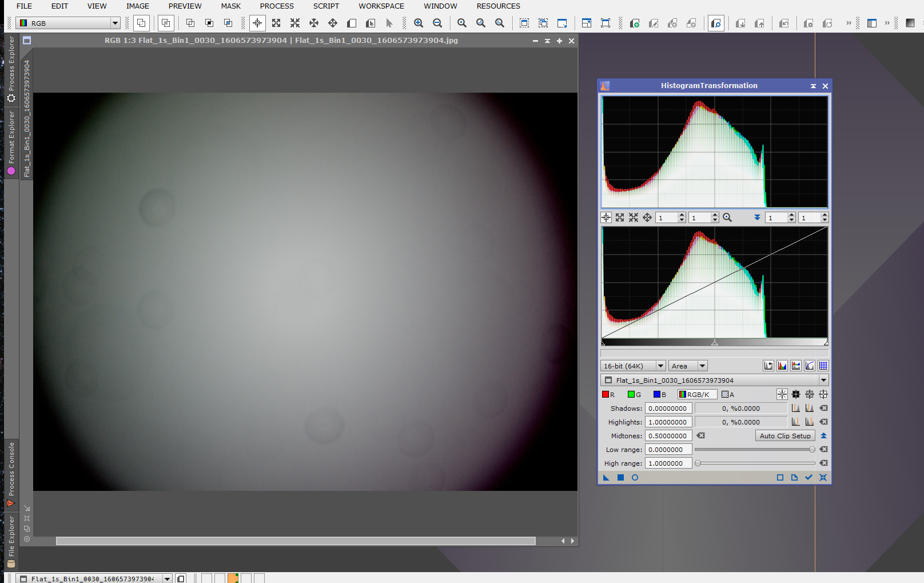
Task: Click New Instance triangle in HistogramTransformation
Action: [x=606, y=478]
